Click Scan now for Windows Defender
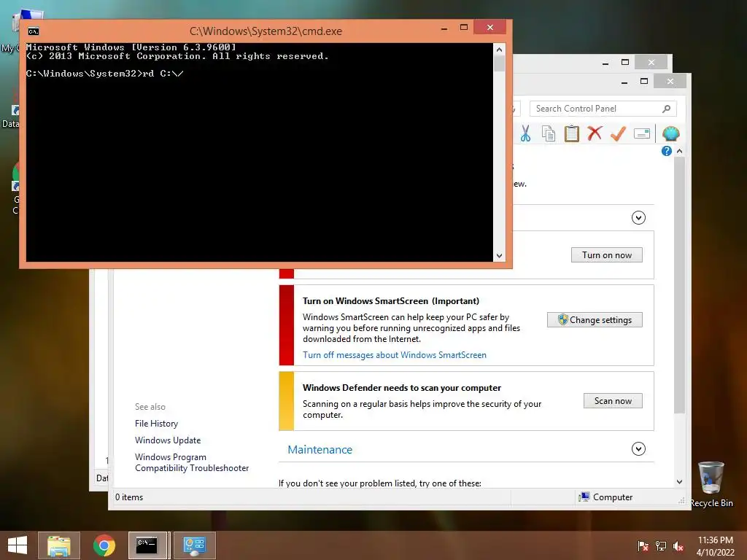 coord(613,401)
